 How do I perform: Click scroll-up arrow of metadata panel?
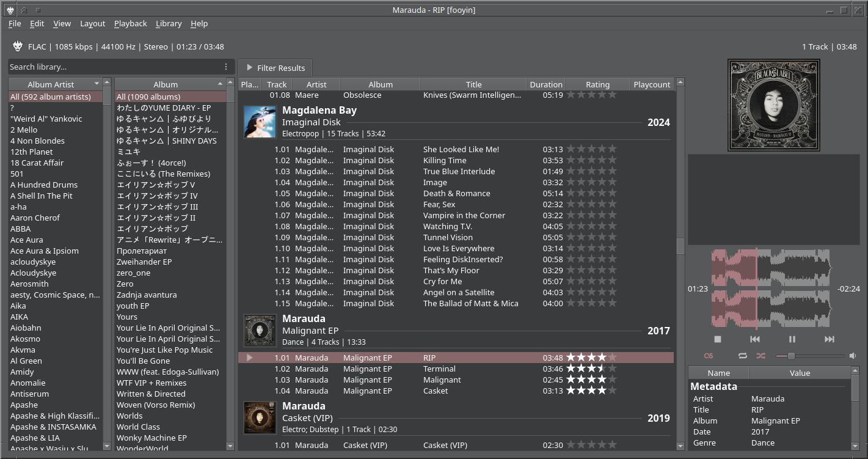pos(855,370)
